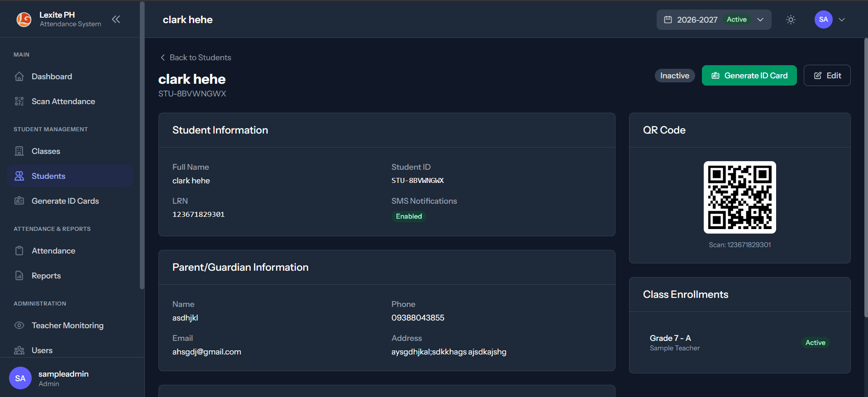Click the Active badge in Class Enrollments

816,343
